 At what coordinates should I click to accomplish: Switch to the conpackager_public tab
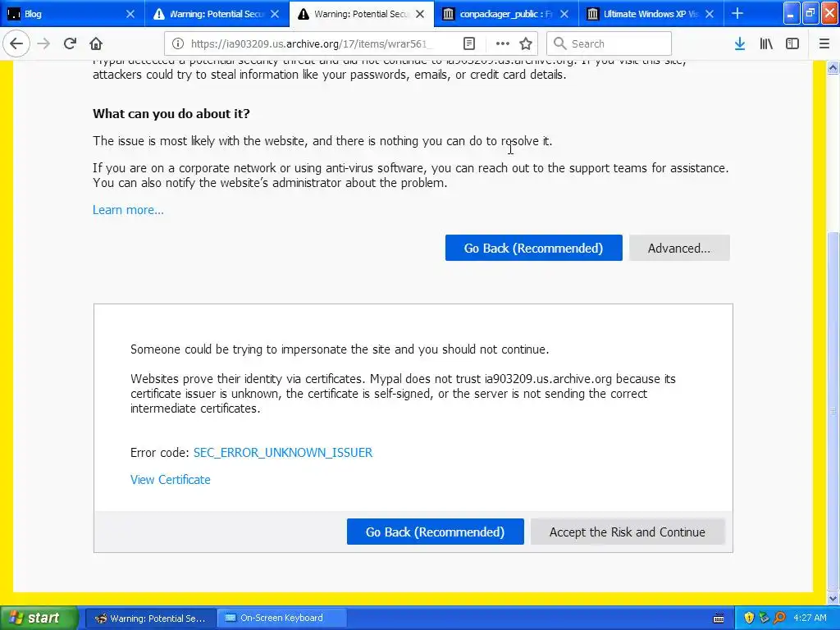coord(506,14)
